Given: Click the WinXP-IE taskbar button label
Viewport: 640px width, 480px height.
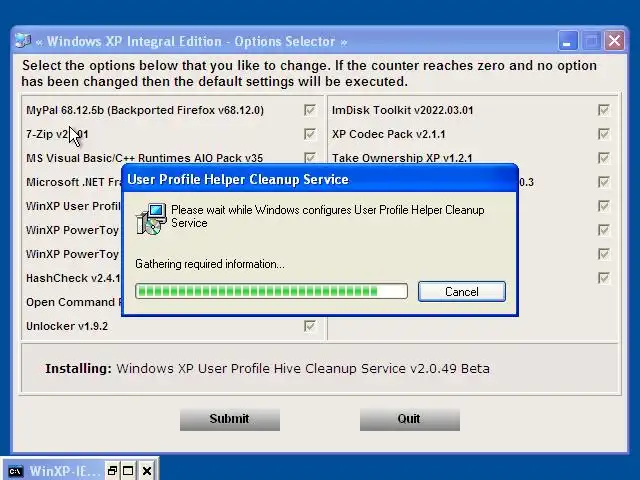Looking at the screenshot, I should (64, 471).
